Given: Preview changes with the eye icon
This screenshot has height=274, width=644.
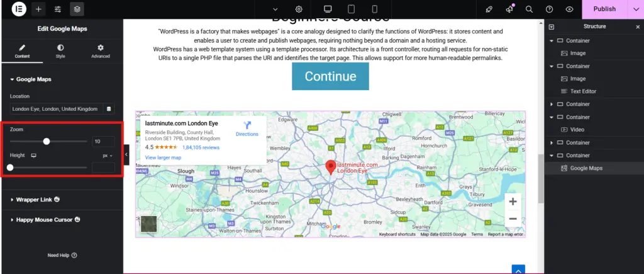Looking at the screenshot, I should (569, 9).
